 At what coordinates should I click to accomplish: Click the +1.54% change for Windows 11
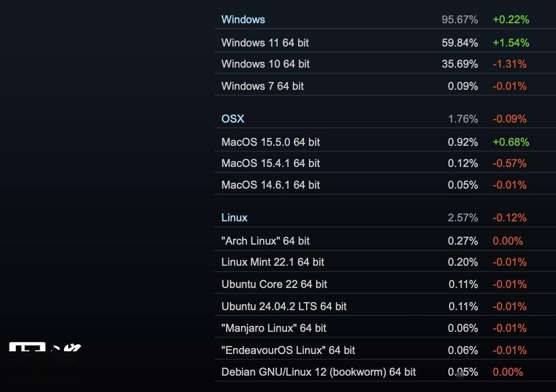tap(511, 43)
